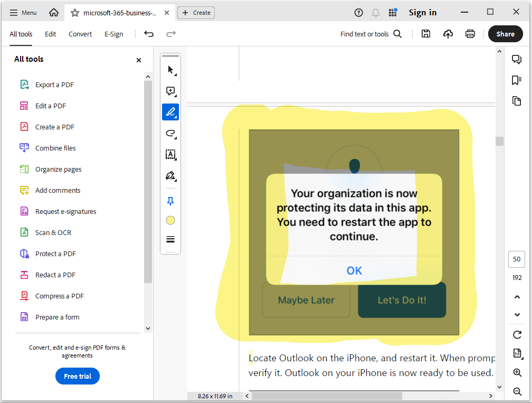
Task: Open the Edit tab
Action: point(50,34)
